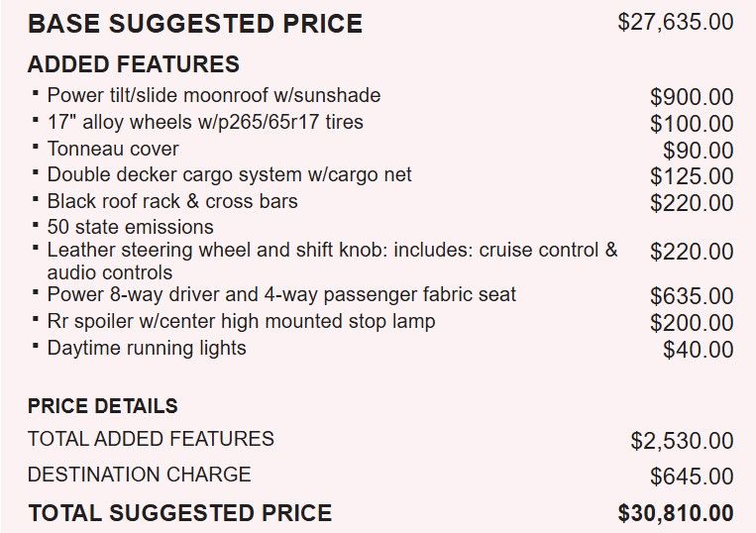Viewport: 756px width, 533px height.
Task: Click the Base Suggested Price heading
Action: (x=195, y=23)
